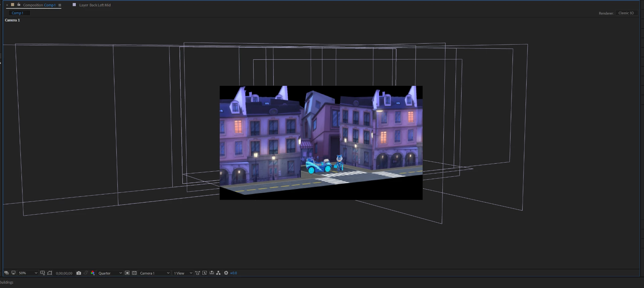Toggle Always Preview This View icon
This screenshot has width=644, height=288.
point(6,273)
